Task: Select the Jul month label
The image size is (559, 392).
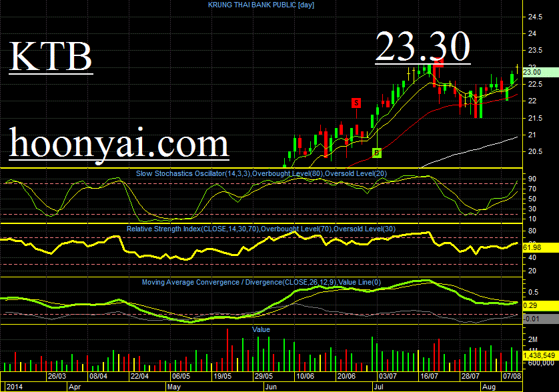Action: (379, 387)
